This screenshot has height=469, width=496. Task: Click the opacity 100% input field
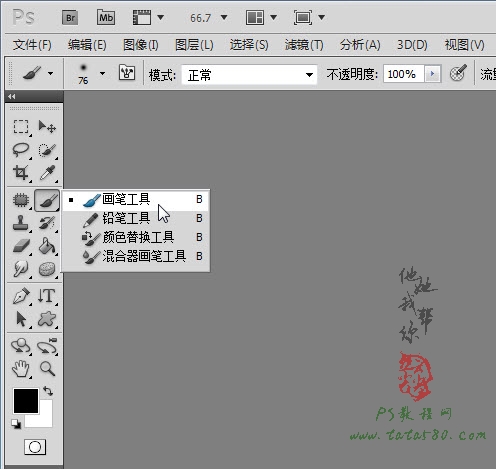click(x=403, y=74)
